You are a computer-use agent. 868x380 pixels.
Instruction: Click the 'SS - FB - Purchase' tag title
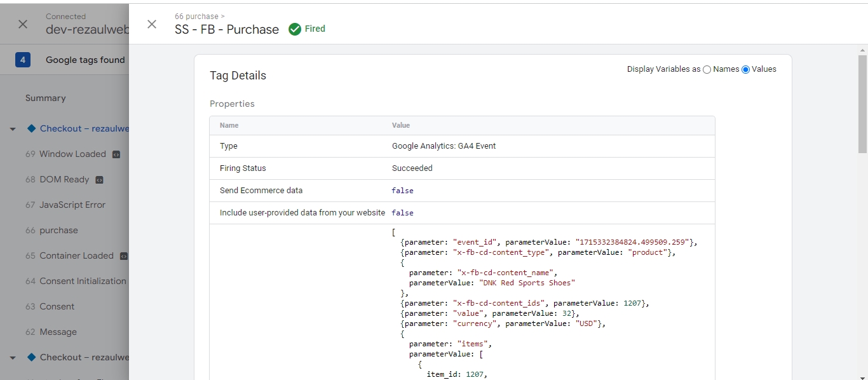(x=227, y=29)
